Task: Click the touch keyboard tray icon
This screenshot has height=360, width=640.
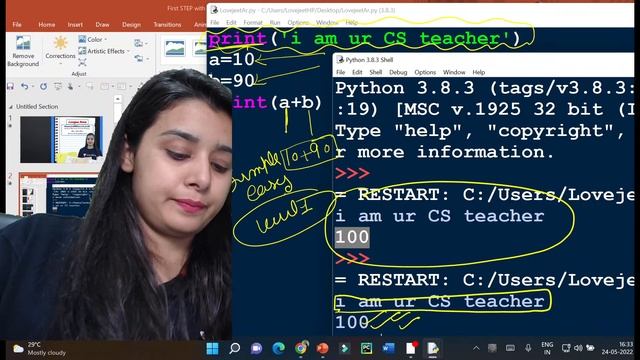Action: pyautogui.click(x=510, y=348)
